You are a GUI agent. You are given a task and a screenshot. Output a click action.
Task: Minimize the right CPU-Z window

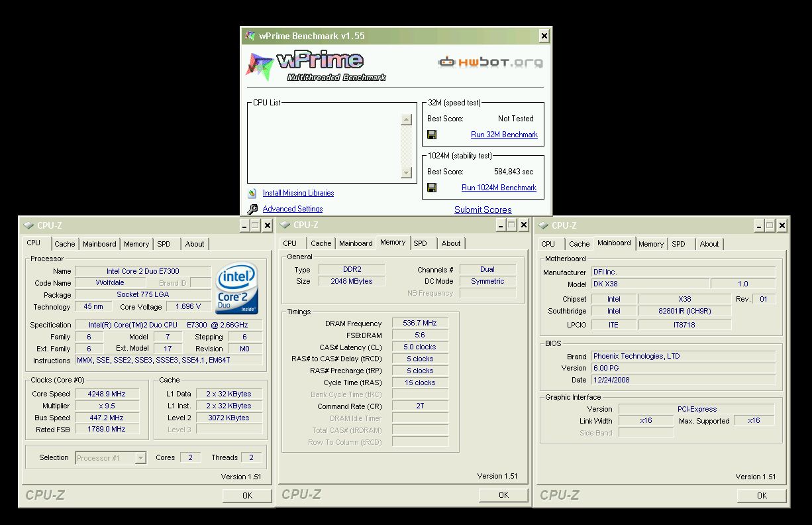pyautogui.click(x=759, y=225)
